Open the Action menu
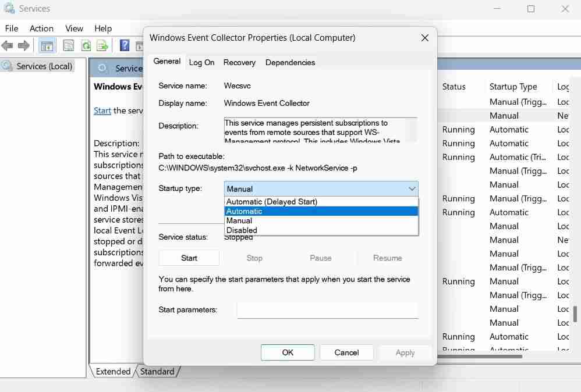The width and height of the screenshot is (581, 392). pos(41,28)
